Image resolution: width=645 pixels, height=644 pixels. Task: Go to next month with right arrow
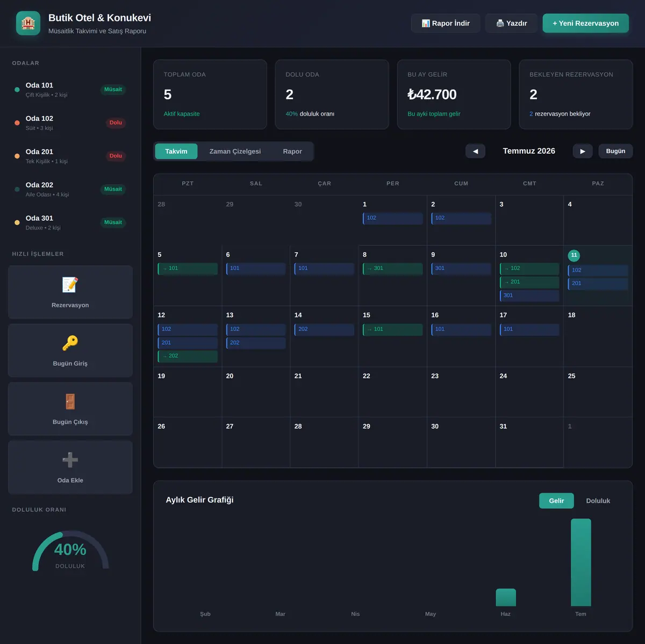[583, 151]
